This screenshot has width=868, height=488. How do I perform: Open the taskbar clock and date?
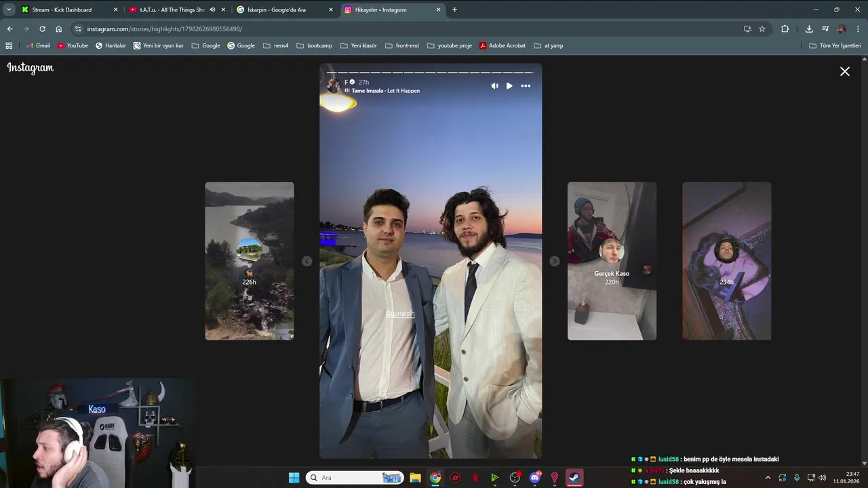click(848, 478)
